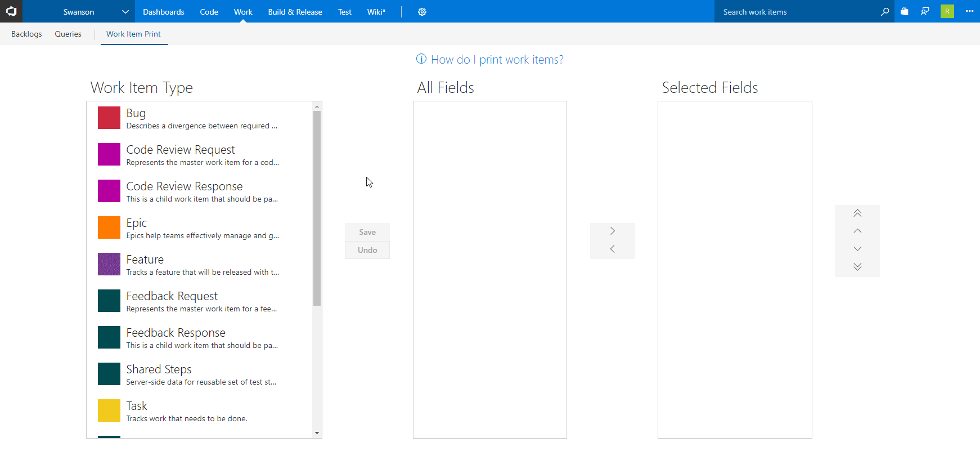This screenshot has height=473, width=980.
Task: Open the 'How do I print work items?' link
Action: pyautogui.click(x=497, y=60)
